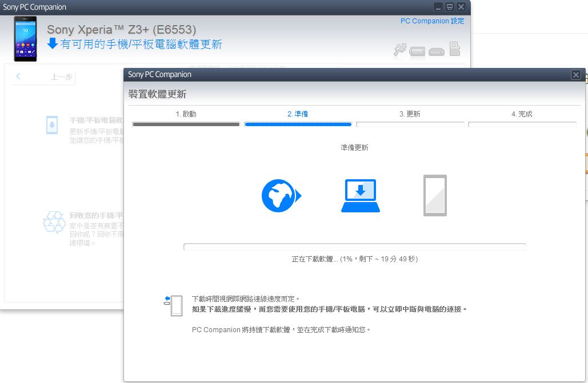Click the blue progress bar under 準備

coord(298,124)
